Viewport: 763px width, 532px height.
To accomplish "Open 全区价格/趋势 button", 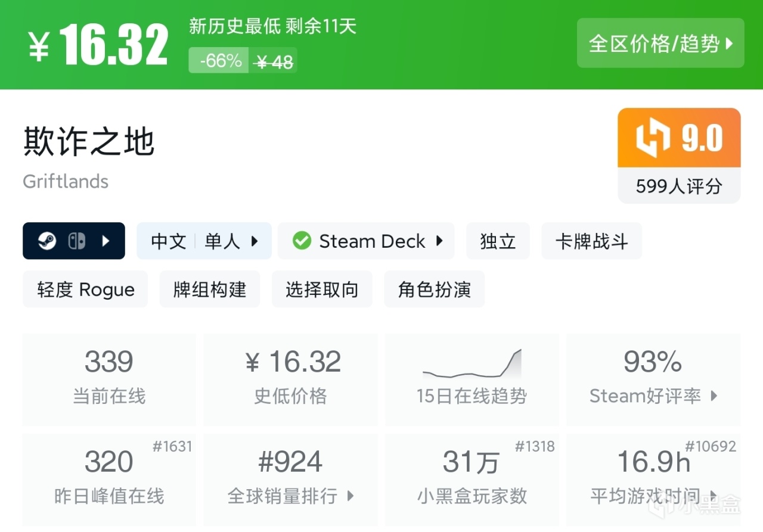I will click(x=660, y=43).
